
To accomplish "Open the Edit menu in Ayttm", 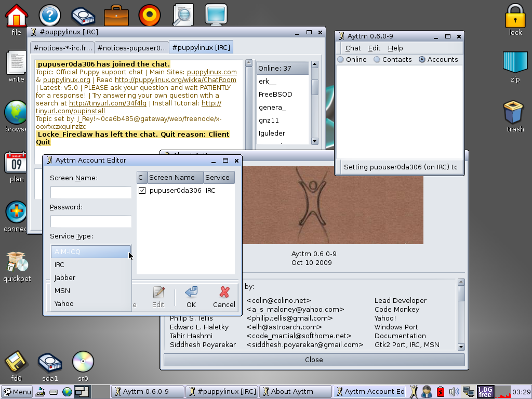I will (374, 48).
